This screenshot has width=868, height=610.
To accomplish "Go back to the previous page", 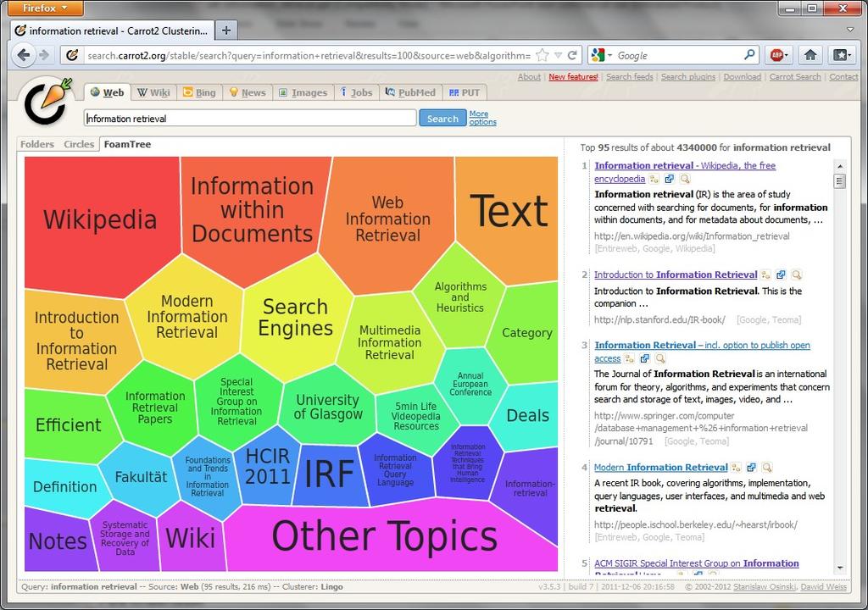I will click(x=23, y=55).
